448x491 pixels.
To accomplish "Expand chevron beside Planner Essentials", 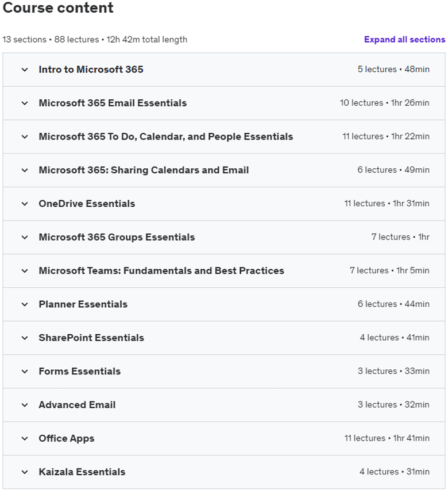I will pos(25,304).
